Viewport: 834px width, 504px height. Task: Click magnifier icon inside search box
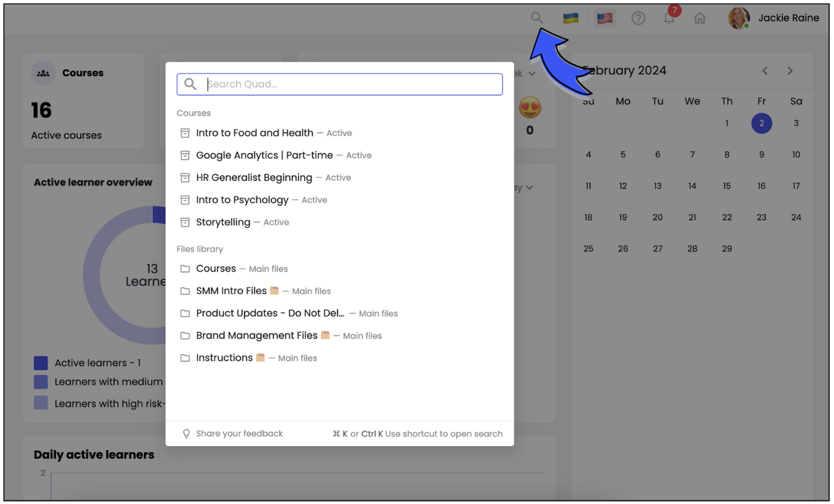pyautogui.click(x=190, y=84)
